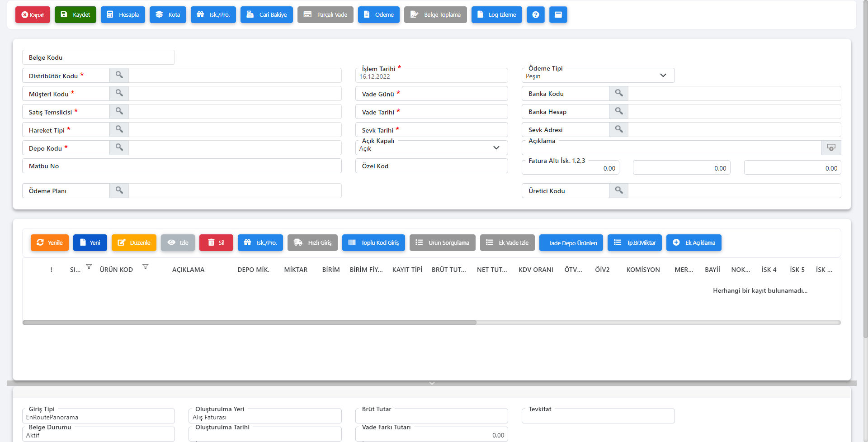Image resolution: width=868 pixels, height=442 pixels.
Task: Click the filter icon on ÜRÜN KOD column
Action: pyautogui.click(x=145, y=266)
